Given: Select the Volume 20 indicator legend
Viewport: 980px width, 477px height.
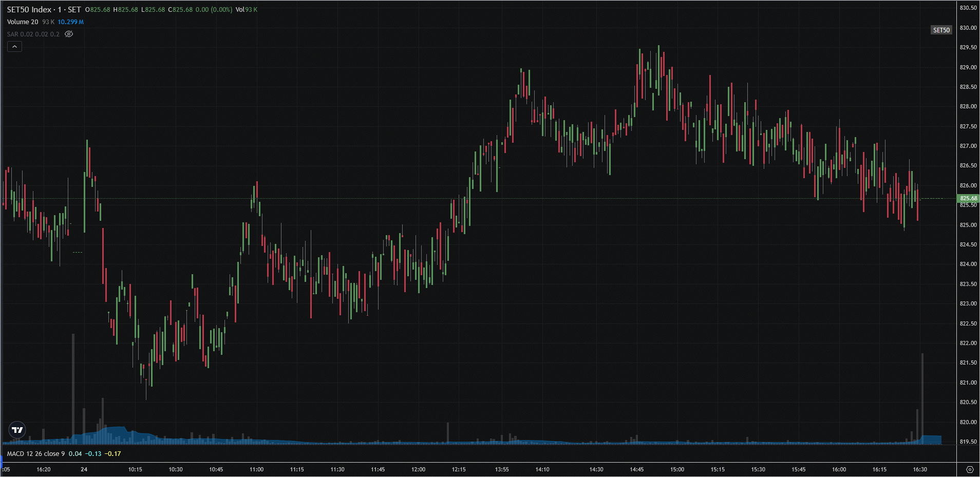Looking at the screenshot, I should 23,22.
